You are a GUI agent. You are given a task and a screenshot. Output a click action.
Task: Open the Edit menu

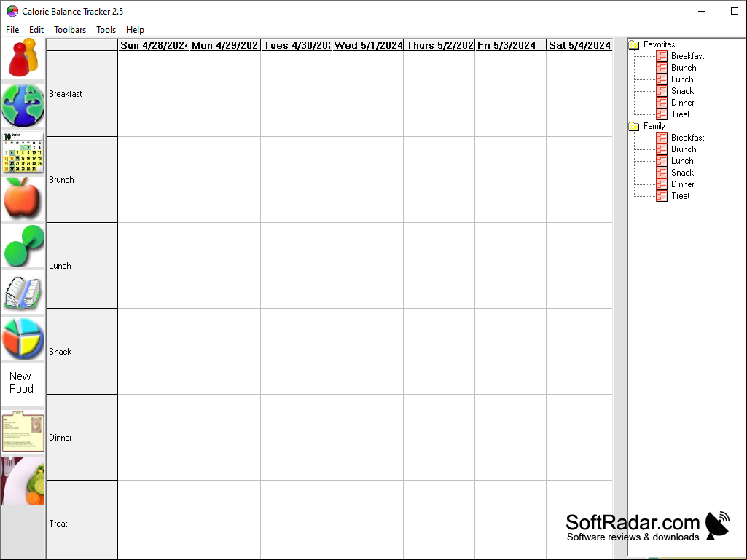point(36,30)
